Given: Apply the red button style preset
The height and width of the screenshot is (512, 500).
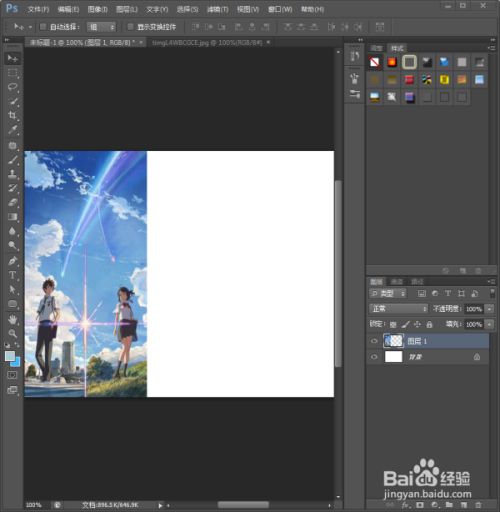Looking at the screenshot, I should [409, 80].
